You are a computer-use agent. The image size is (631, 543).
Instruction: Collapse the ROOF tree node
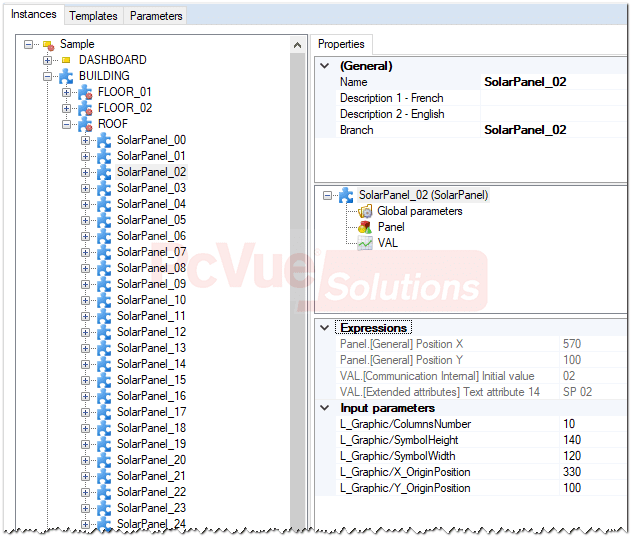point(66,124)
